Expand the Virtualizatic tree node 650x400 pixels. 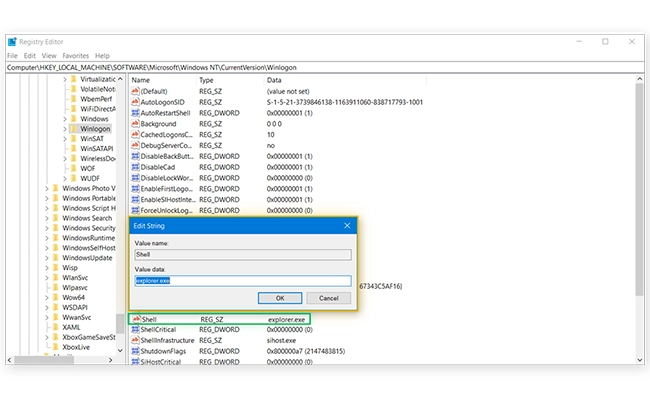65,79
